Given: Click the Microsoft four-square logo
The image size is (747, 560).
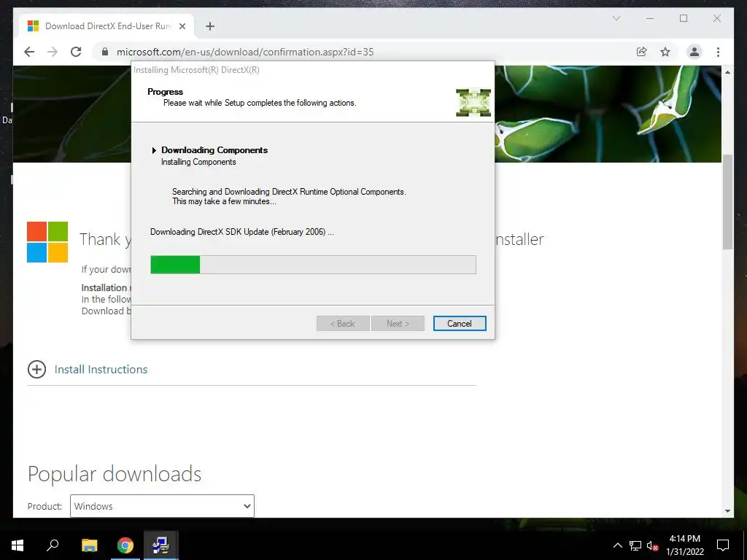Looking at the screenshot, I should [47, 242].
